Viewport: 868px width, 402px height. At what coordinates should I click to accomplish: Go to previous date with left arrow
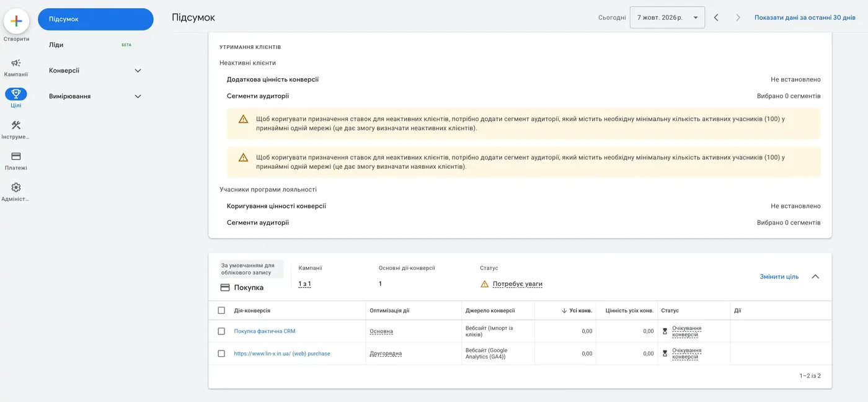click(716, 17)
